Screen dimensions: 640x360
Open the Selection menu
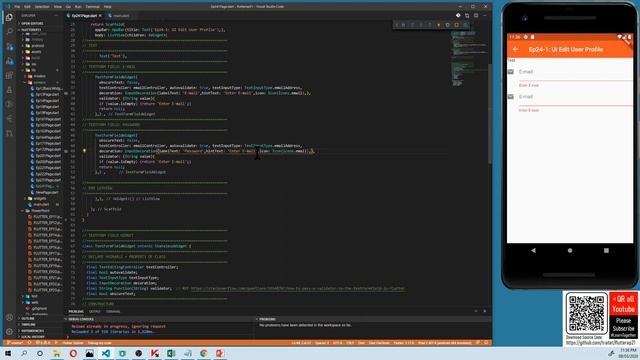click(x=42, y=7)
